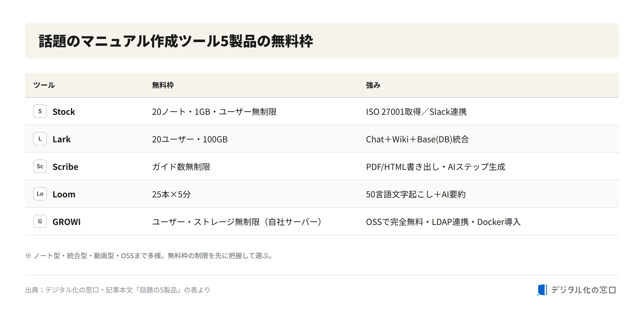Click the Scribe 'Sc' badge icon
This screenshot has width=644, height=320.
(40, 166)
